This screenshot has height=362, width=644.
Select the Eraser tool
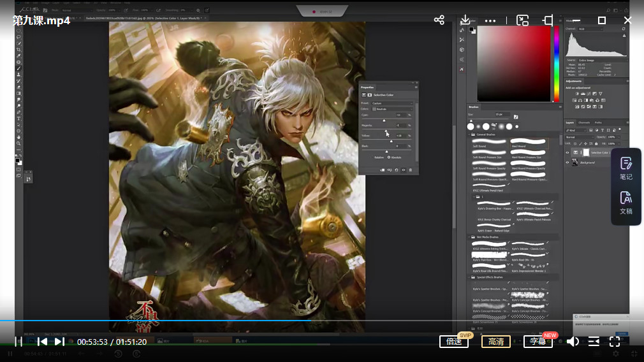pyautogui.click(x=18, y=87)
